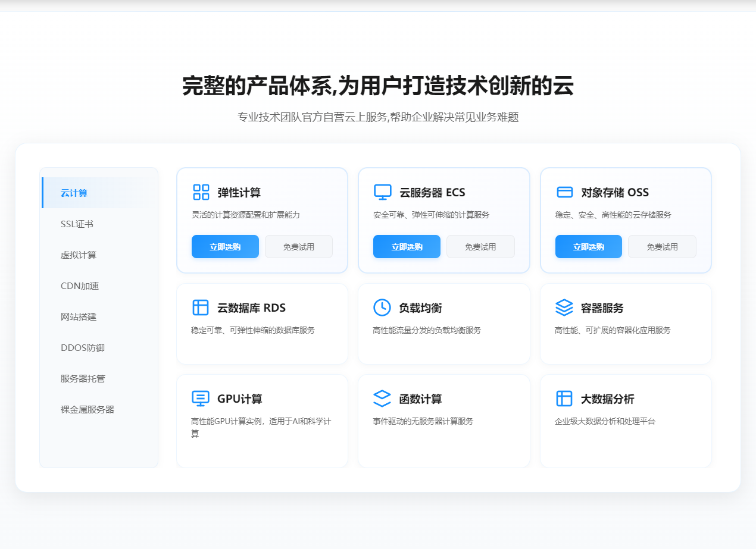Click the 大数据分析 grid icon
Viewport: 756px width, 549px height.
point(564,399)
